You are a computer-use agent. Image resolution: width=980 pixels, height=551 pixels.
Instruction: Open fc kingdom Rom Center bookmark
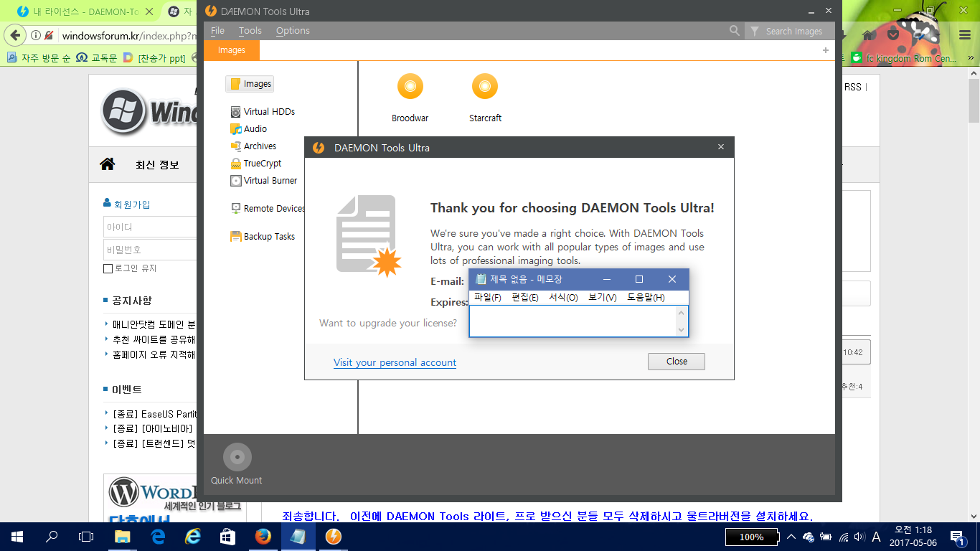tap(903, 58)
